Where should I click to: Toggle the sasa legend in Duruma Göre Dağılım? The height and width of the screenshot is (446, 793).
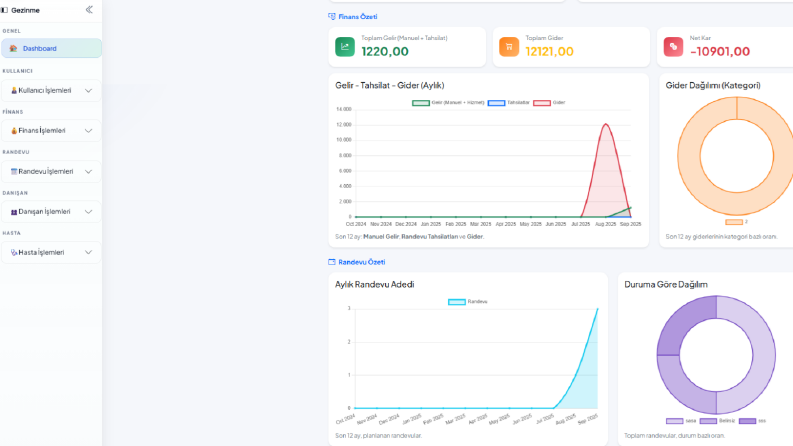(x=681, y=421)
